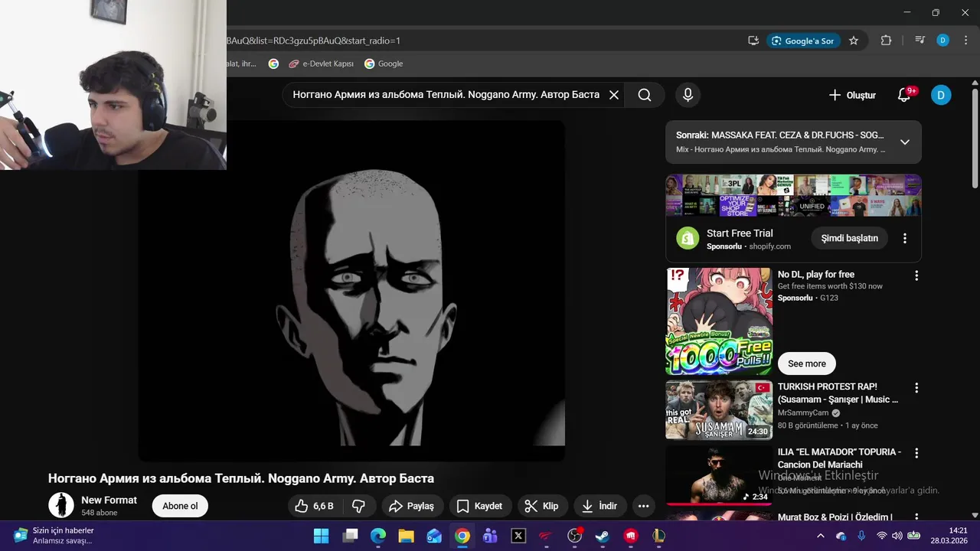Like the video showing 6,6 B

tap(315, 506)
